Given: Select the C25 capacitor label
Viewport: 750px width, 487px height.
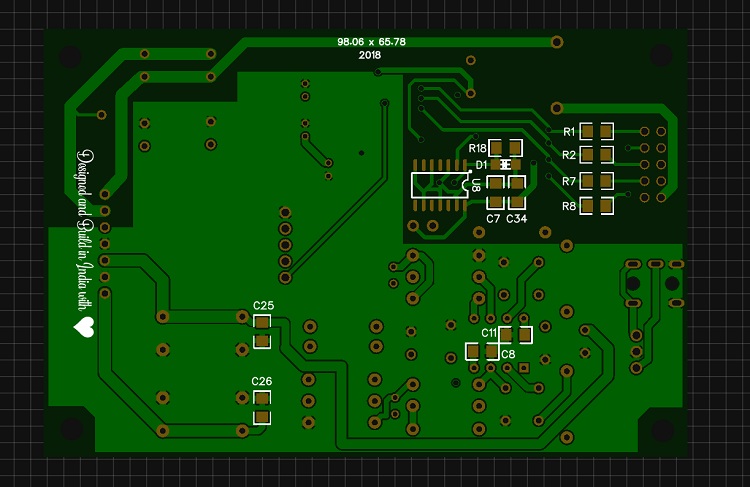Looking at the screenshot, I should [264, 305].
